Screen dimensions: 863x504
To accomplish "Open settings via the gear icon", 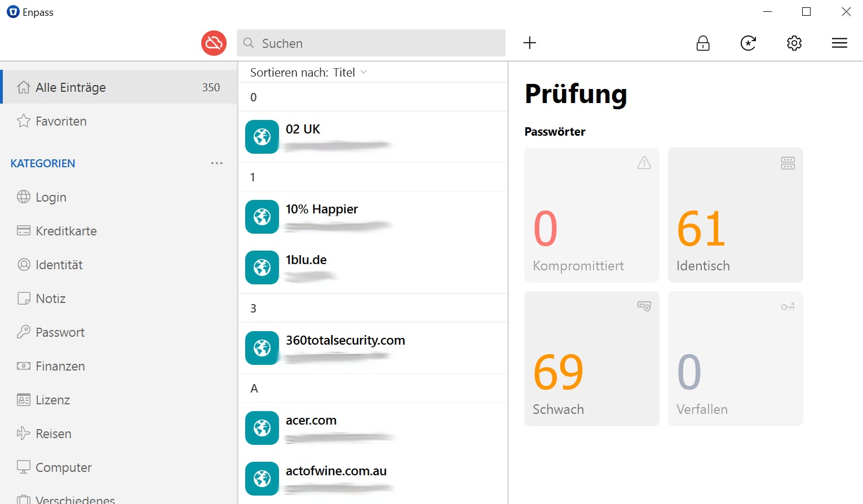I will pos(794,43).
